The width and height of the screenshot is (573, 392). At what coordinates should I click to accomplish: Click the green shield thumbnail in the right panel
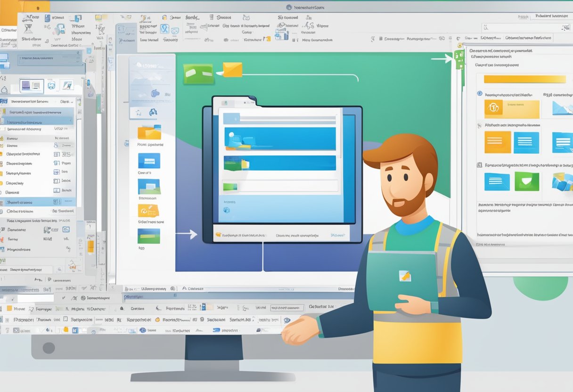click(x=526, y=181)
